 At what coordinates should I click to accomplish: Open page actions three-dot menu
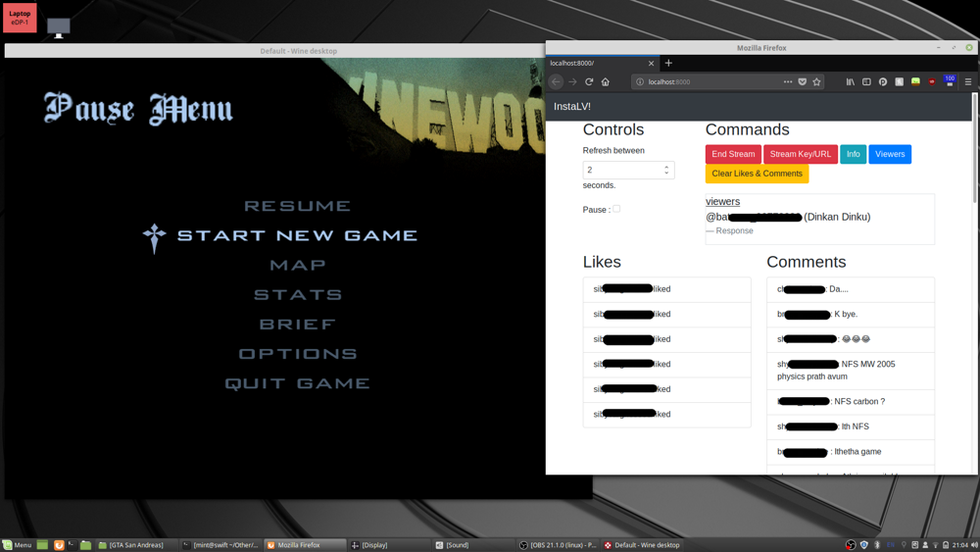pyautogui.click(x=788, y=82)
